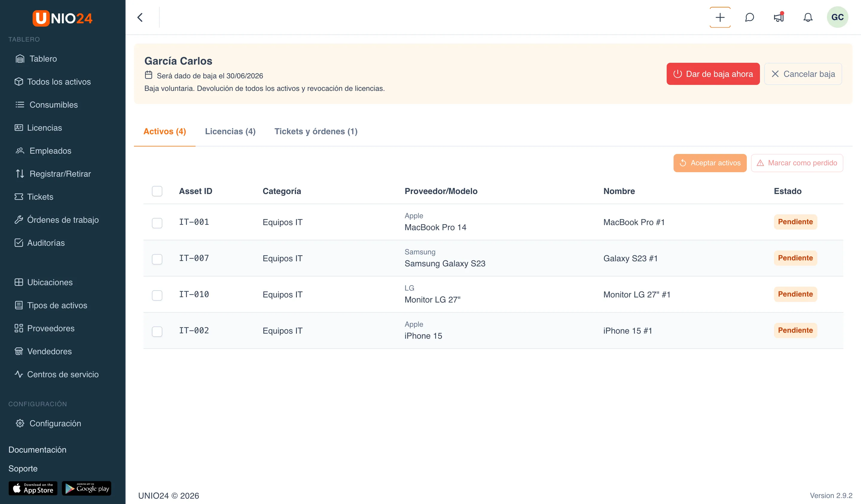Viewport: 861px width, 504px height.
Task: Open the Documentación link
Action: (x=38, y=450)
